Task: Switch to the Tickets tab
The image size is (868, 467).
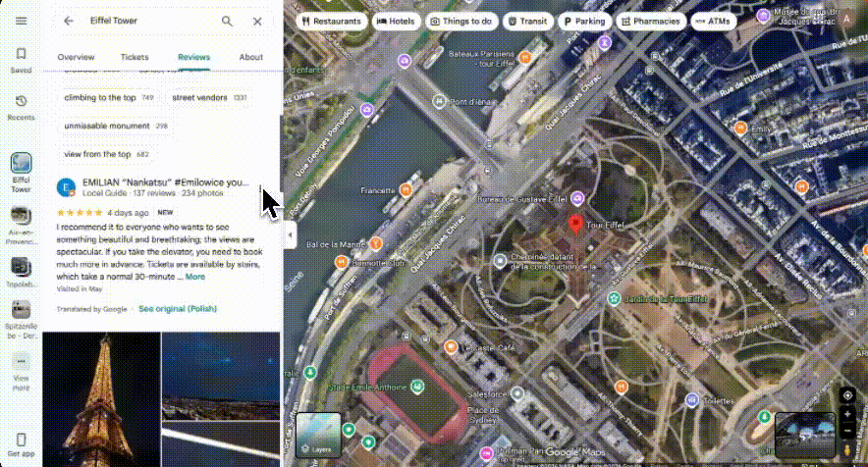Action: [x=135, y=57]
